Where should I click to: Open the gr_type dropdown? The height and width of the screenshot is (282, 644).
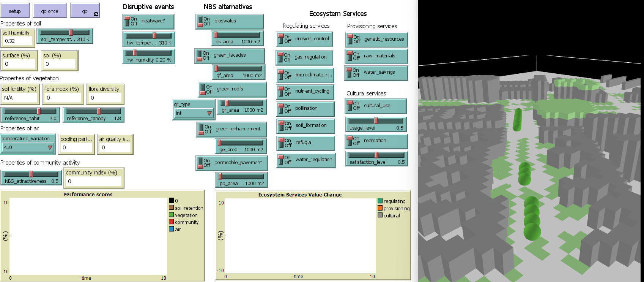194,113
